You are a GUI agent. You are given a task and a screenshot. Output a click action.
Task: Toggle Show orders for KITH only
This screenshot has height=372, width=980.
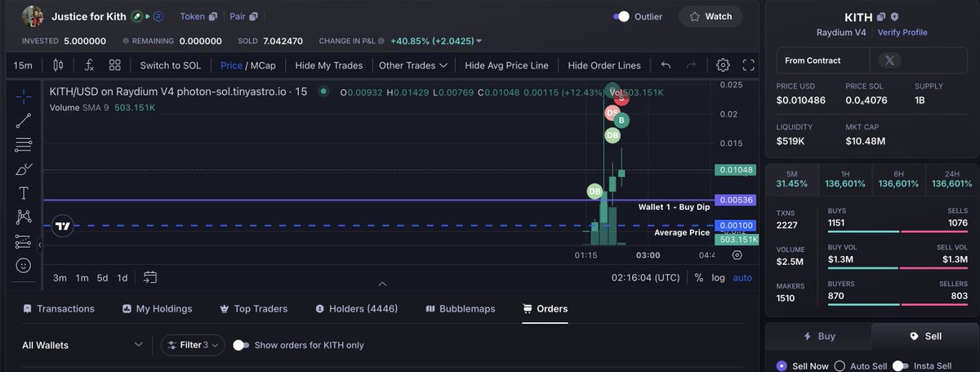[x=241, y=345]
